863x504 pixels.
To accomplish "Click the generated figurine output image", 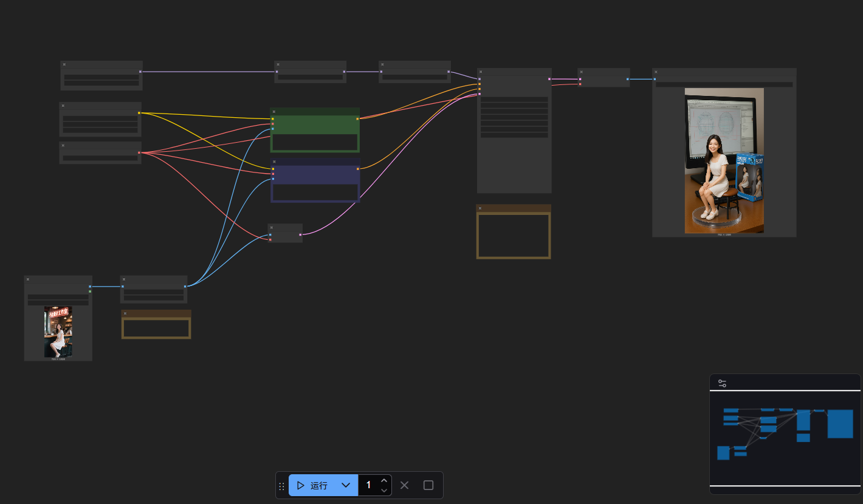I will click(724, 160).
